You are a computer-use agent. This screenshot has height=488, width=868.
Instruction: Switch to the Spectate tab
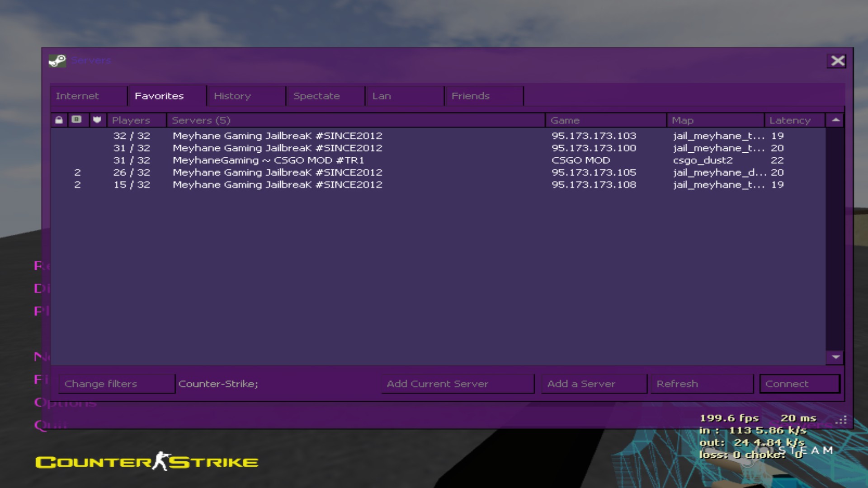coord(325,96)
